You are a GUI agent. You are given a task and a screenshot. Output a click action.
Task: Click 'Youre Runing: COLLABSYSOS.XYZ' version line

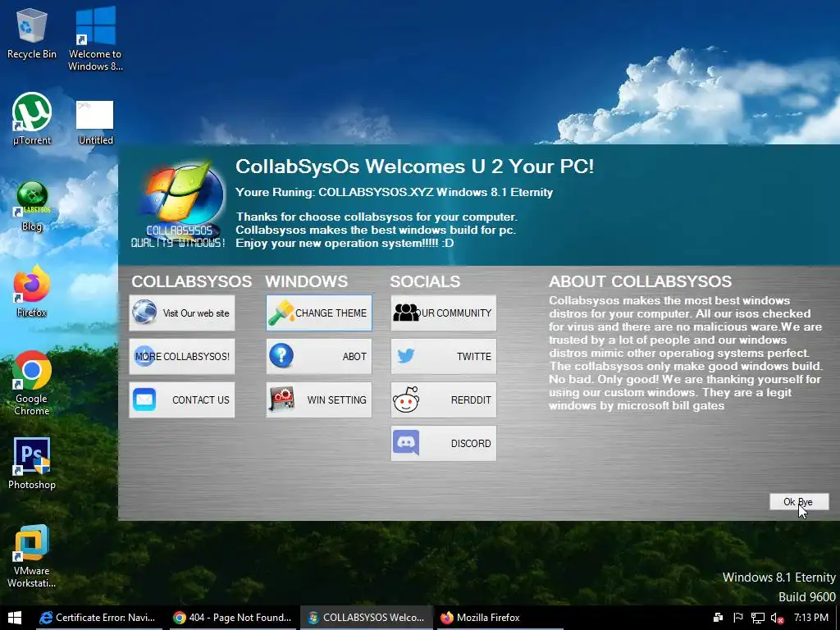point(395,192)
